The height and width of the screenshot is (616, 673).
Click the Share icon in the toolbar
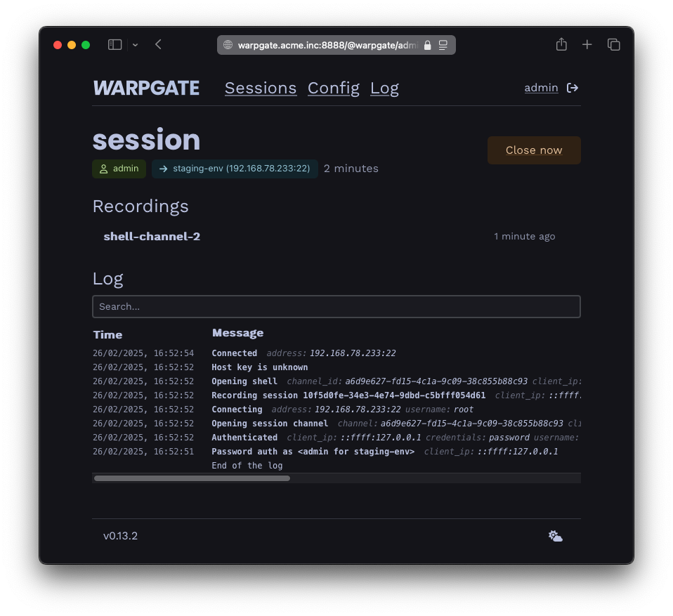(x=561, y=44)
